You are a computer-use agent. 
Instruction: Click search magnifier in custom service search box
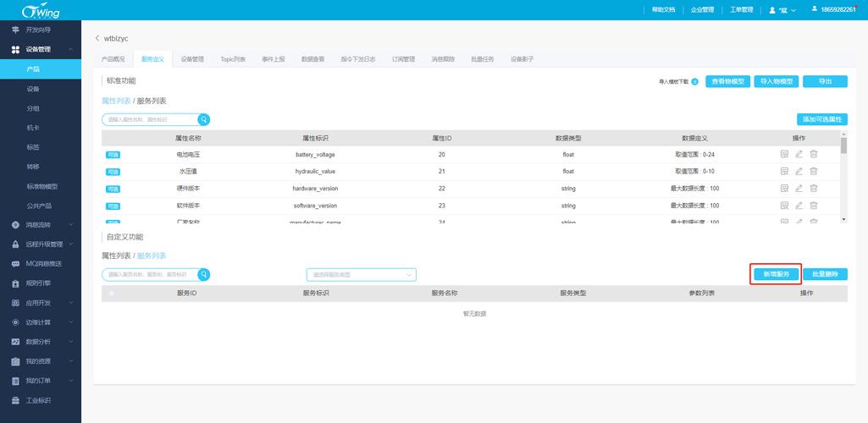click(x=204, y=274)
